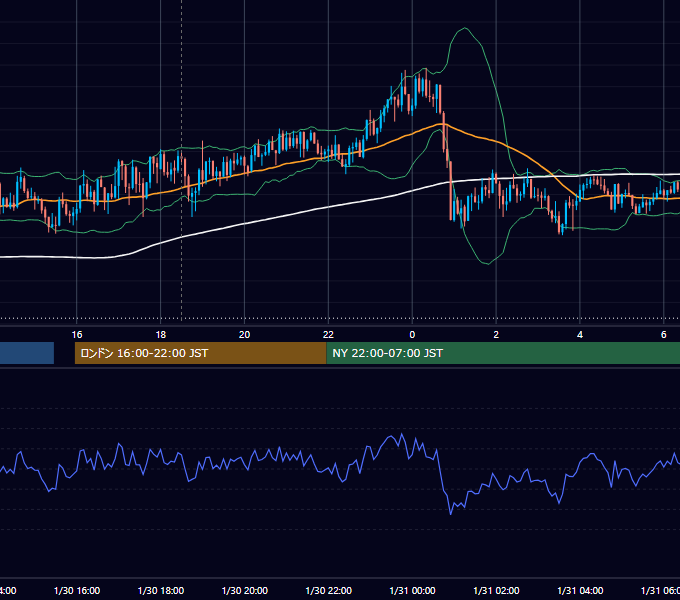The height and width of the screenshot is (600, 680).
Task: Click the 1/30 16:00 date label
Action: 77,591
